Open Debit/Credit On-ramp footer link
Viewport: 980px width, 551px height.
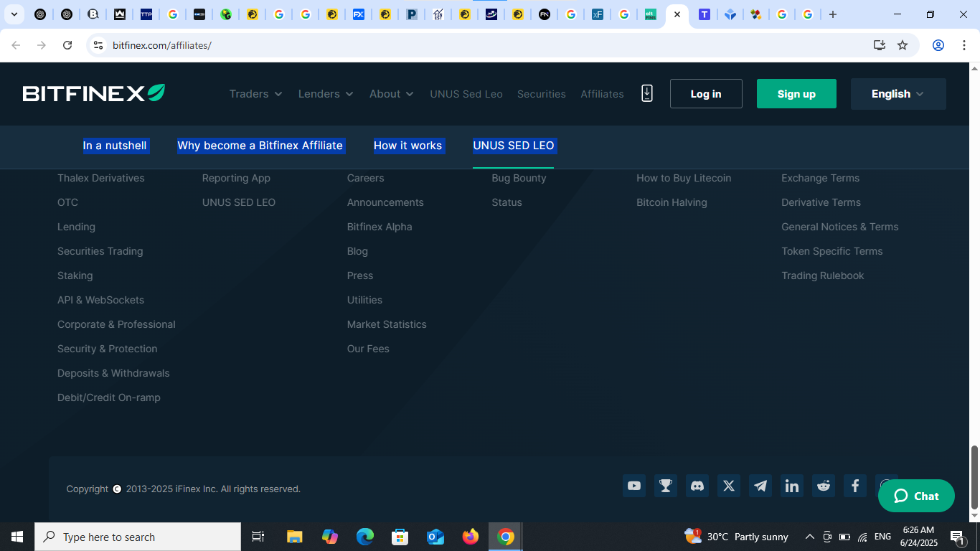(x=109, y=397)
